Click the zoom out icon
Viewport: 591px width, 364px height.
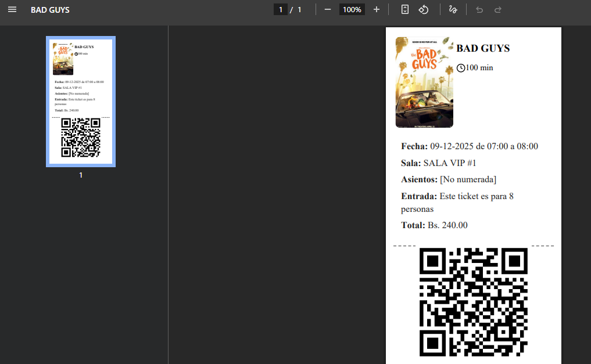click(x=327, y=9)
